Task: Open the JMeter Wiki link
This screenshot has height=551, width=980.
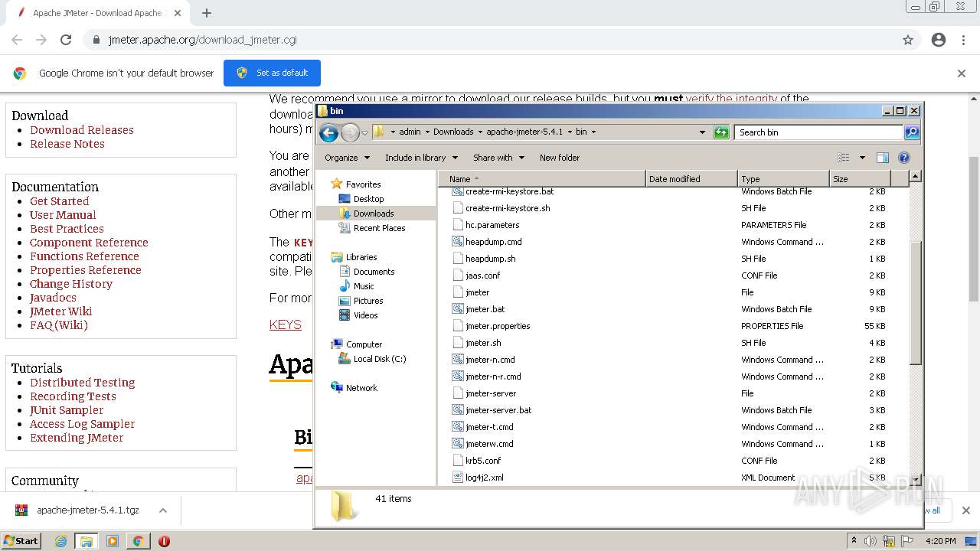Action: pyautogui.click(x=60, y=311)
